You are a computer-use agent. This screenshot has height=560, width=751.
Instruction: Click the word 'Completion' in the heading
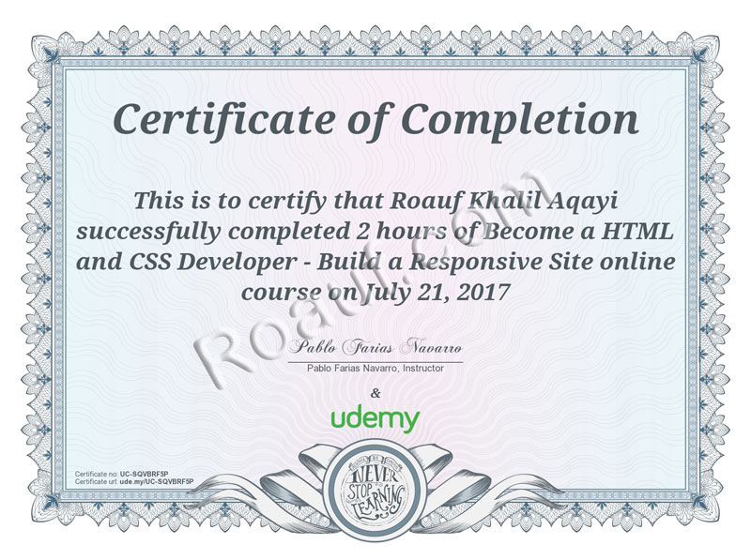[x=521, y=119]
